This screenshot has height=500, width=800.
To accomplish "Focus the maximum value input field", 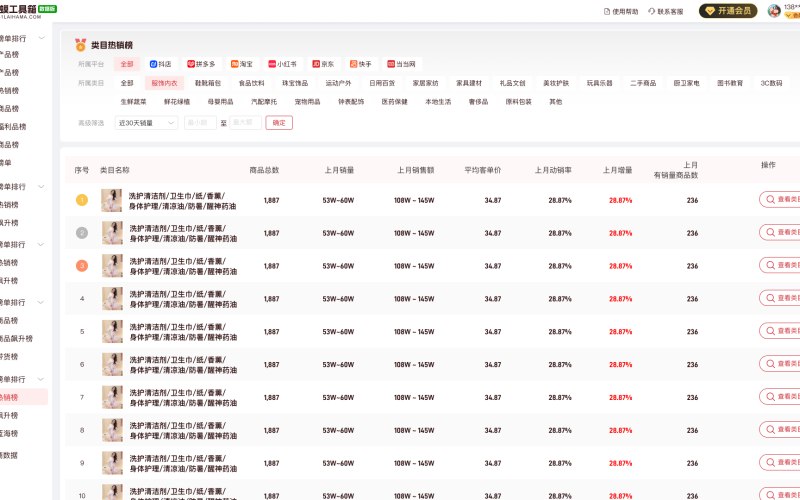I will pyautogui.click(x=245, y=122).
